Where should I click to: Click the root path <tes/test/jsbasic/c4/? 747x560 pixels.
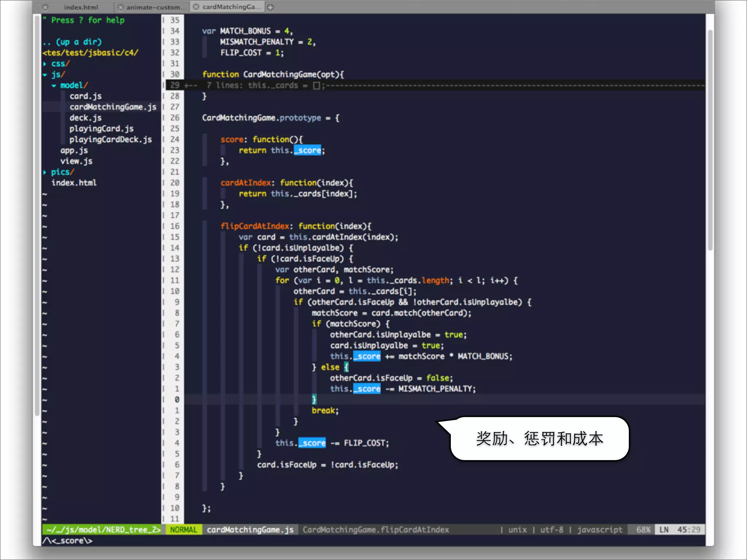pos(90,53)
